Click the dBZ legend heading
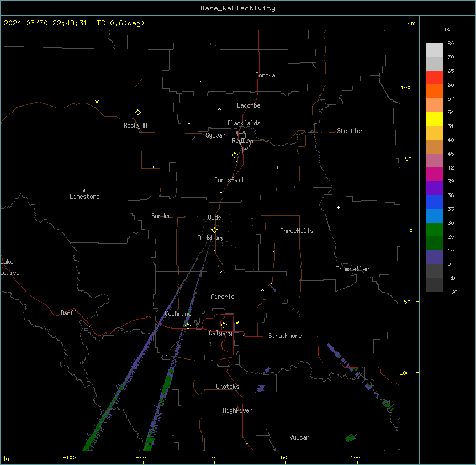This screenshot has height=465, width=476. 447,30
